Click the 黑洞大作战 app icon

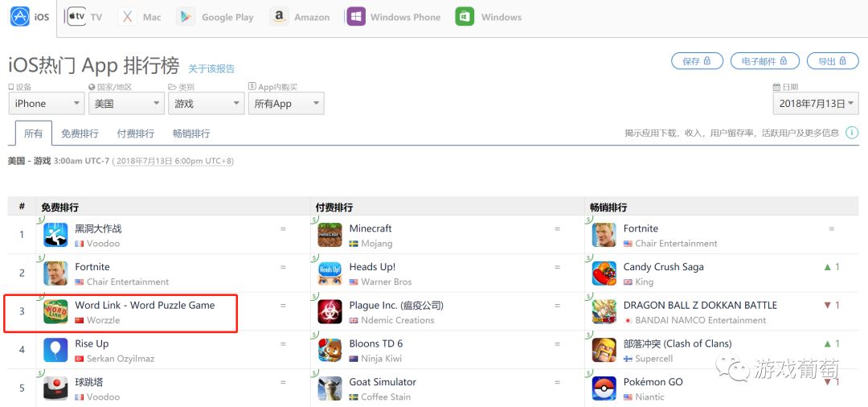[x=55, y=235]
